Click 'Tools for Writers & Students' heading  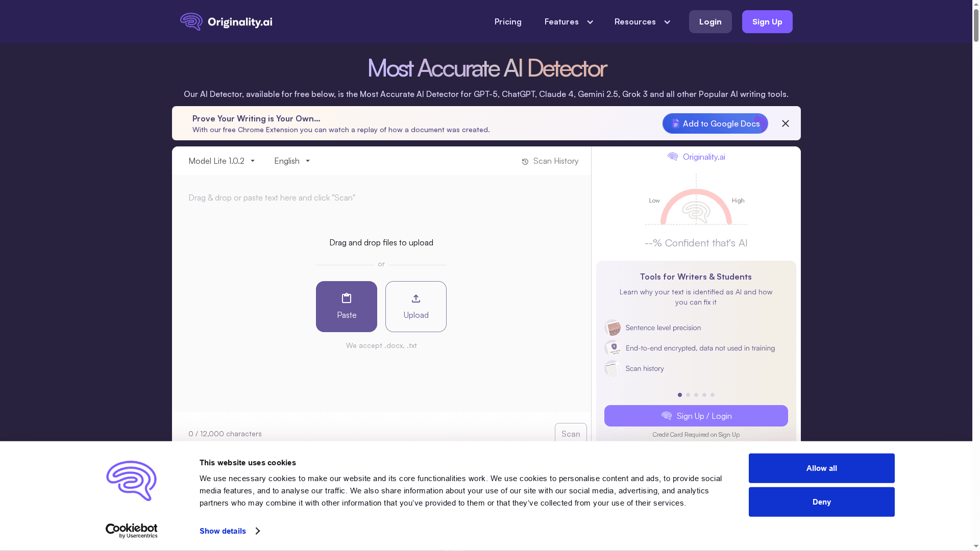coord(696,277)
